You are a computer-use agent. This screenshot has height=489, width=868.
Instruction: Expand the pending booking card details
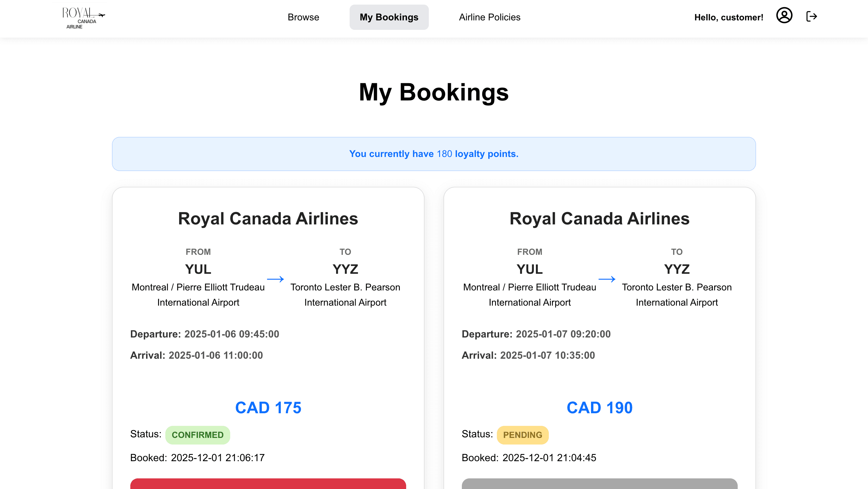click(x=600, y=337)
